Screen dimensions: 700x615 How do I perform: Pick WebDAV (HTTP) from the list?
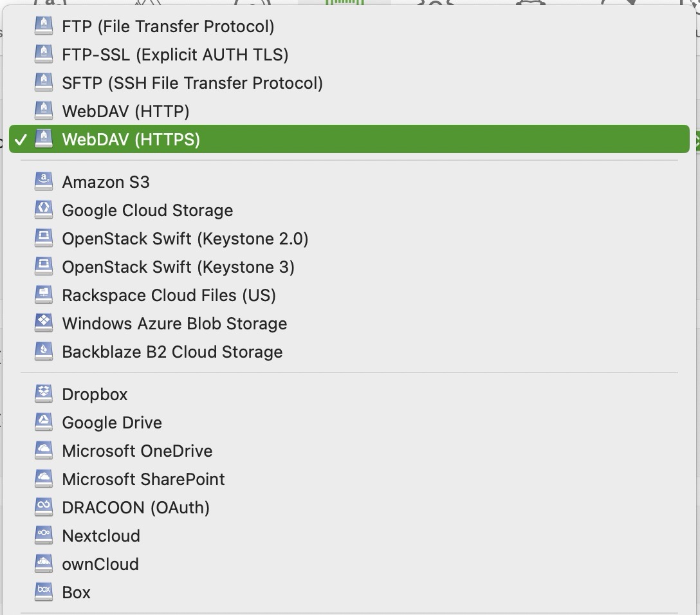tap(125, 111)
